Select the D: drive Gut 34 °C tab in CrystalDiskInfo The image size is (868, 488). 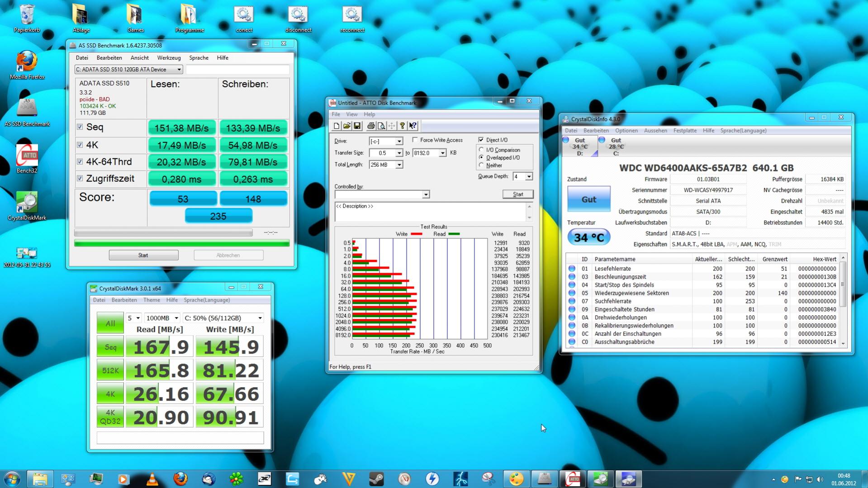580,147
